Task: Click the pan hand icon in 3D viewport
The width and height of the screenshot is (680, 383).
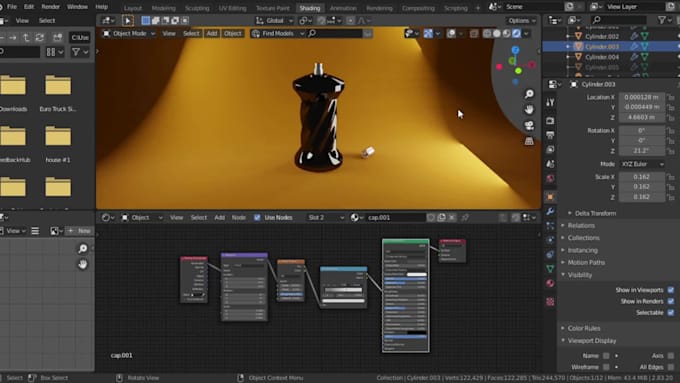Action: (529, 110)
